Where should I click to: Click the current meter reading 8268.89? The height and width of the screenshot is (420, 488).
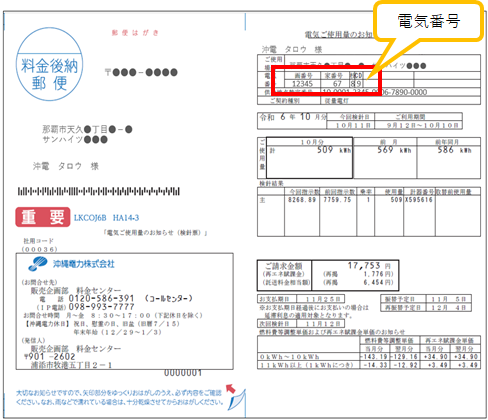click(302, 200)
